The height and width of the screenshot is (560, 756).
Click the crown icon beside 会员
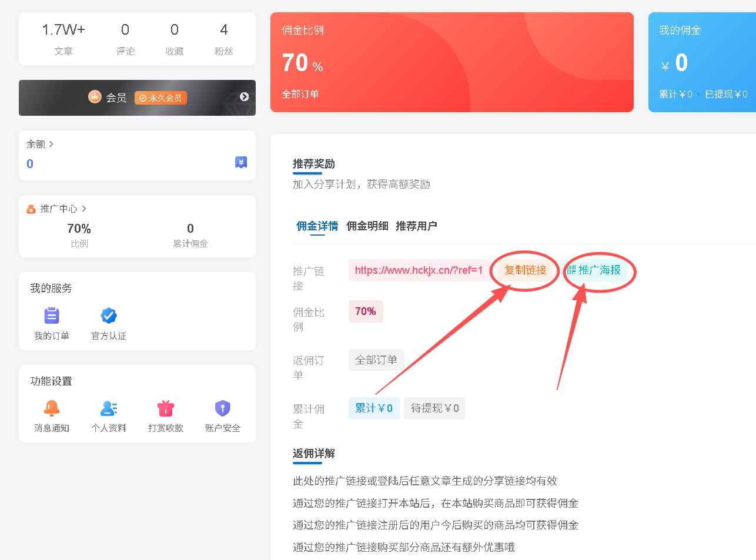tap(94, 96)
